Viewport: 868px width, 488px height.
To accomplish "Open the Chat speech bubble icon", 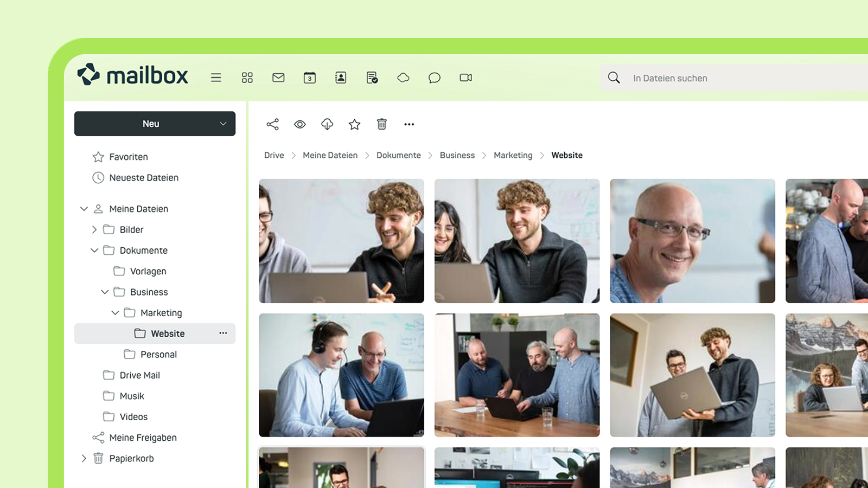I will (x=435, y=78).
